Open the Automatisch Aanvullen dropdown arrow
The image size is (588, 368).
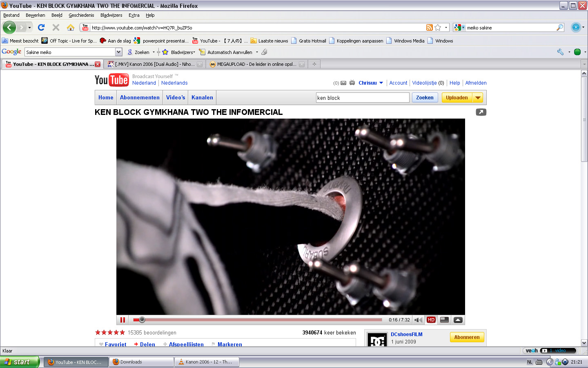pos(257,52)
